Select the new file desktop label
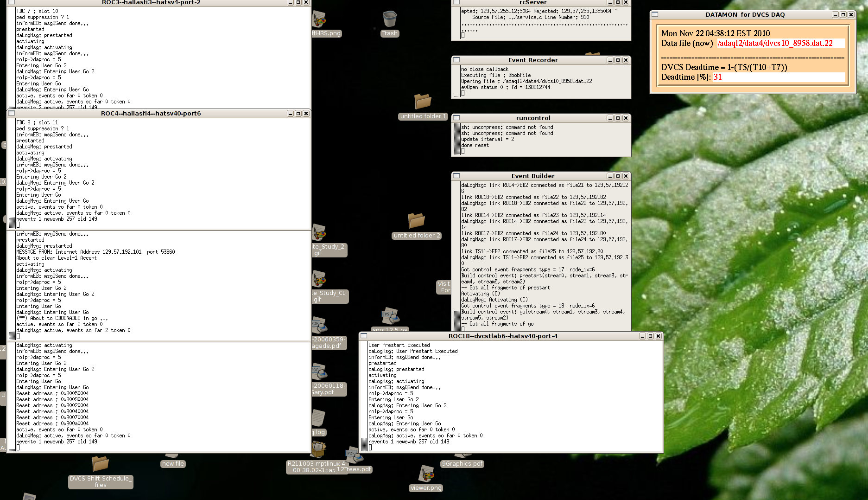 (x=173, y=464)
